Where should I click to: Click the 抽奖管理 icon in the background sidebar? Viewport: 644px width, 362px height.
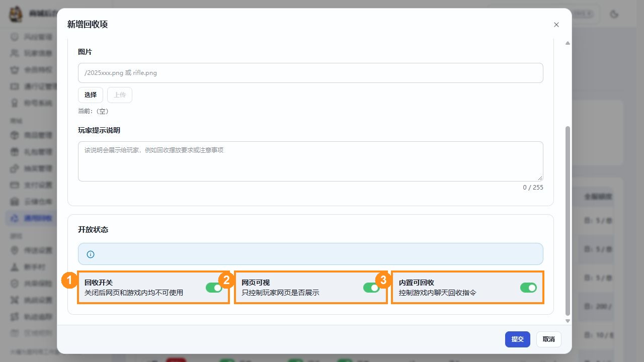click(x=15, y=168)
